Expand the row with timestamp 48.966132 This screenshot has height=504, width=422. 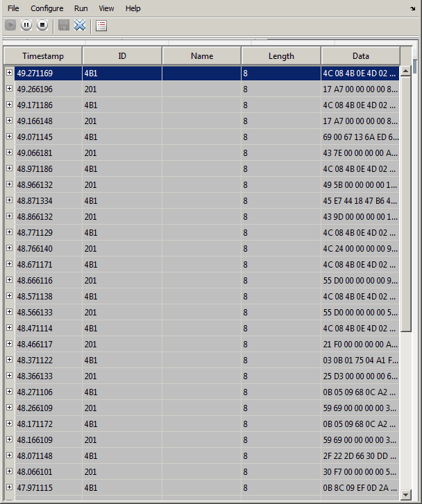point(9,184)
